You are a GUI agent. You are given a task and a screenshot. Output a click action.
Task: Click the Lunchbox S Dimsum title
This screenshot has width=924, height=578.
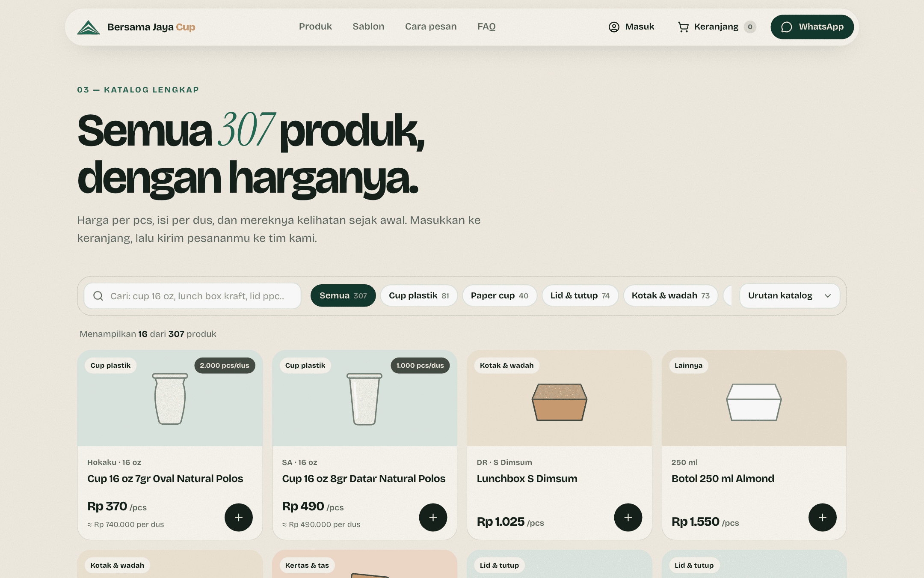[527, 479]
